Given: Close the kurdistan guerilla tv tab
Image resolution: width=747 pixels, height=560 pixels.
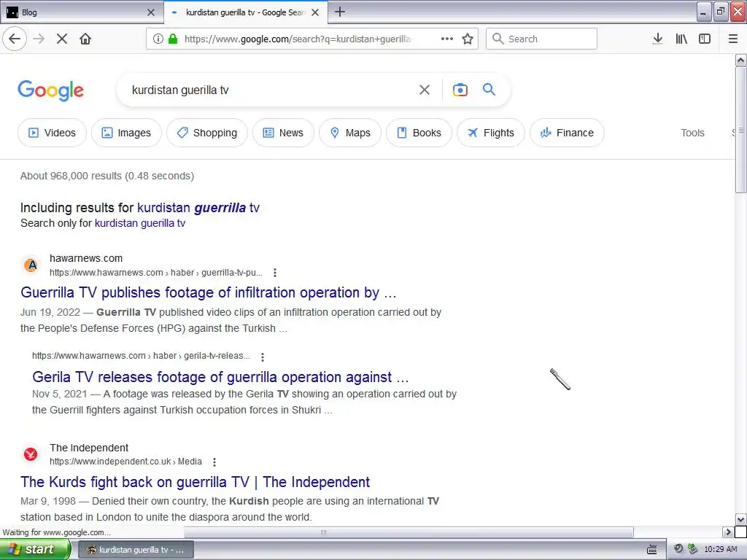Looking at the screenshot, I should tap(315, 12).
